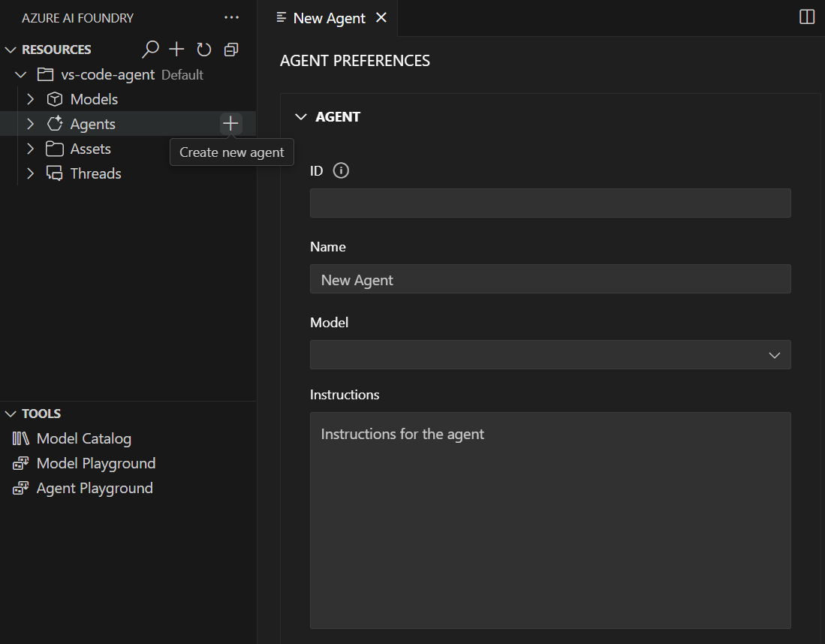Click the info icon next to ID
The height and width of the screenshot is (644, 825).
[x=341, y=171]
